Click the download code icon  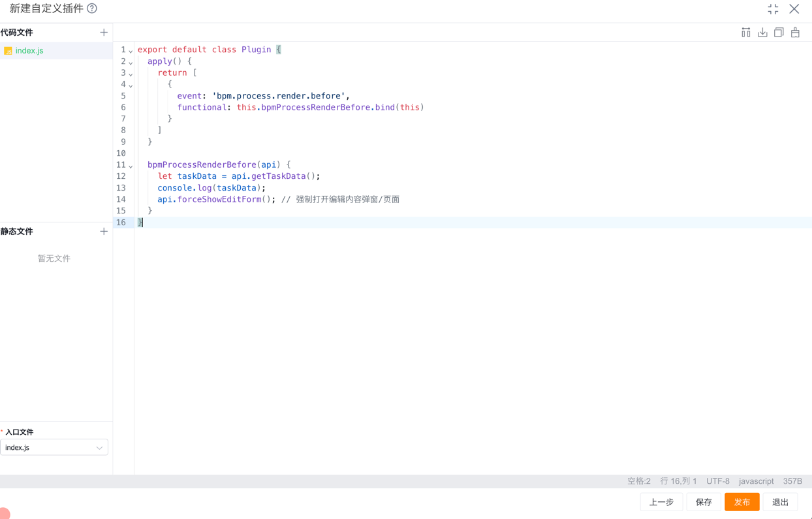[x=762, y=33]
